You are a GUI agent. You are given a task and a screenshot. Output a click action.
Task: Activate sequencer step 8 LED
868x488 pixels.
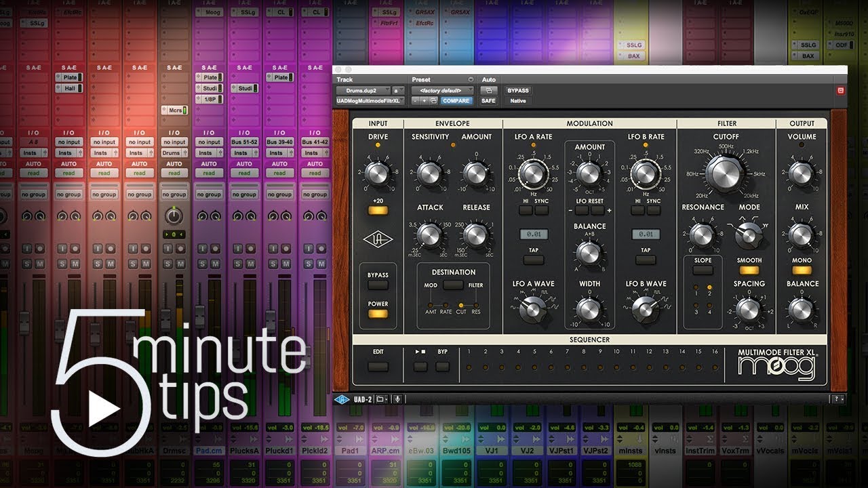tap(584, 367)
